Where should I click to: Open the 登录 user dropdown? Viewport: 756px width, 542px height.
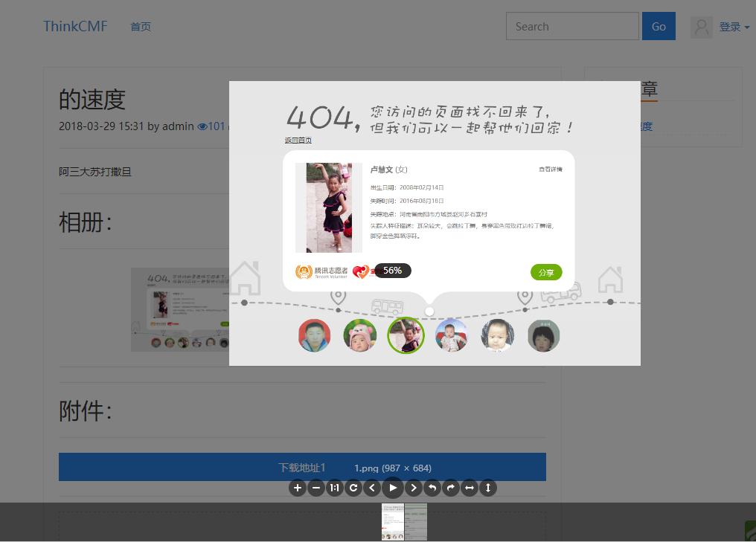click(734, 27)
